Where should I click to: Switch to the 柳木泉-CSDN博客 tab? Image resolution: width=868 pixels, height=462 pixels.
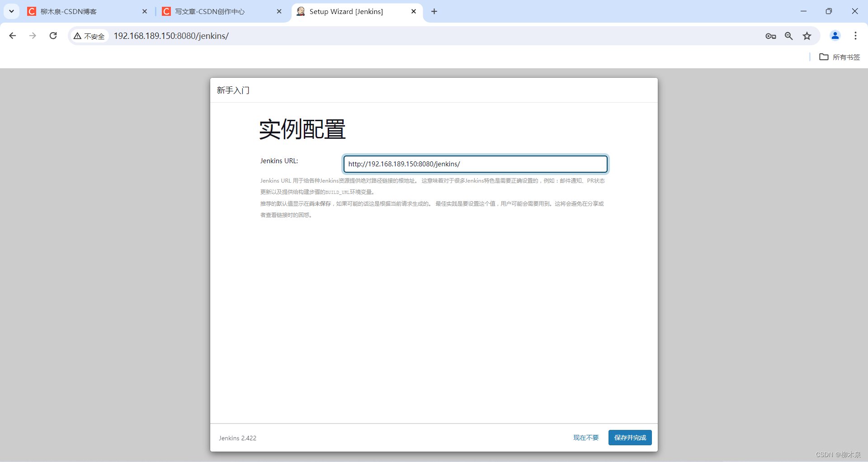[86, 11]
